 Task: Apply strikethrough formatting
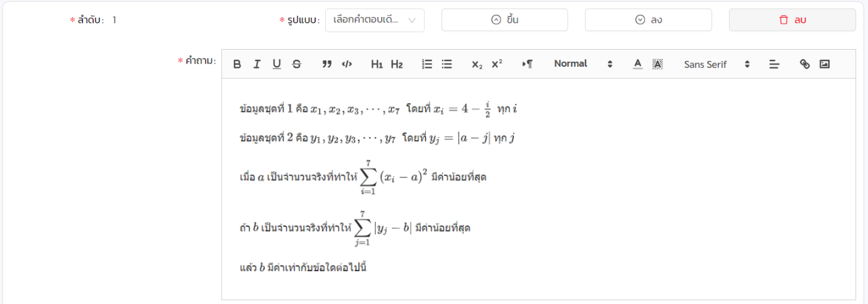point(296,64)
